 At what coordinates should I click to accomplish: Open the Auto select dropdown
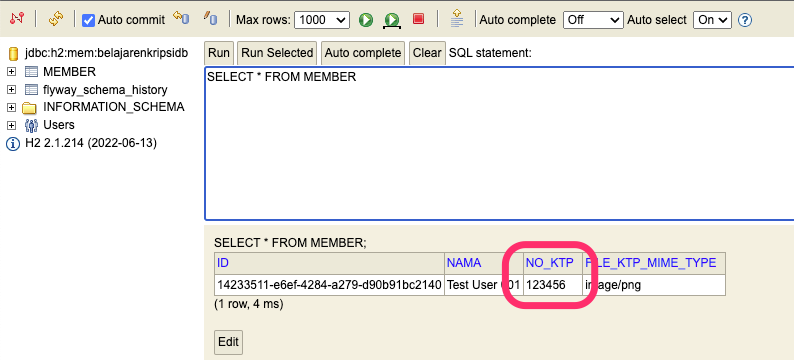[x=712, y=20]
